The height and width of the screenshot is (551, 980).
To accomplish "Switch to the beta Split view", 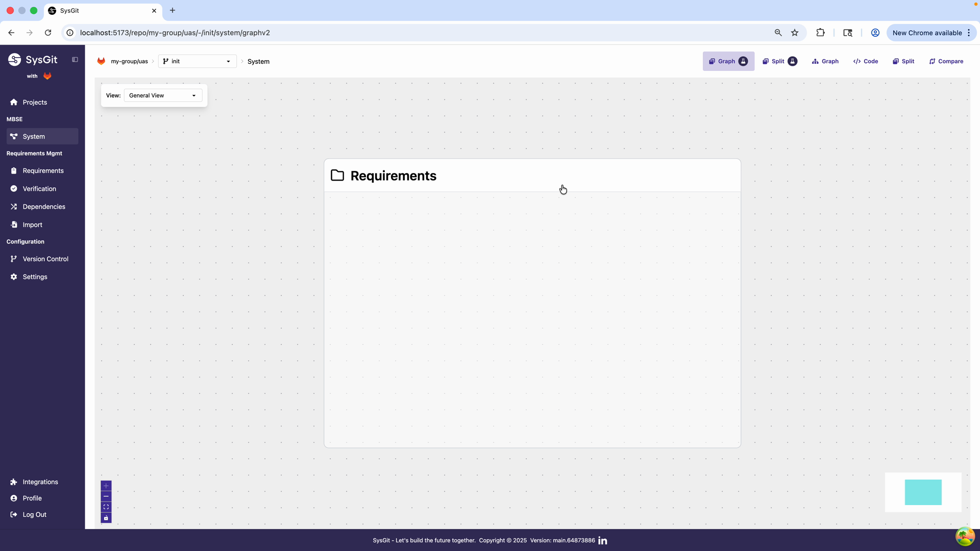I will 779,61.
